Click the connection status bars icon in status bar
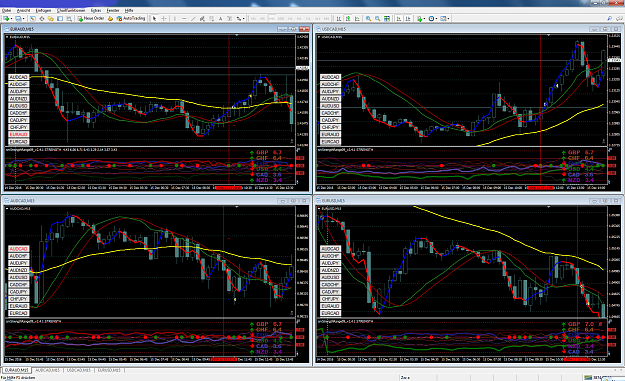Viewport: 625px width, 381px height. coord(588,377)
